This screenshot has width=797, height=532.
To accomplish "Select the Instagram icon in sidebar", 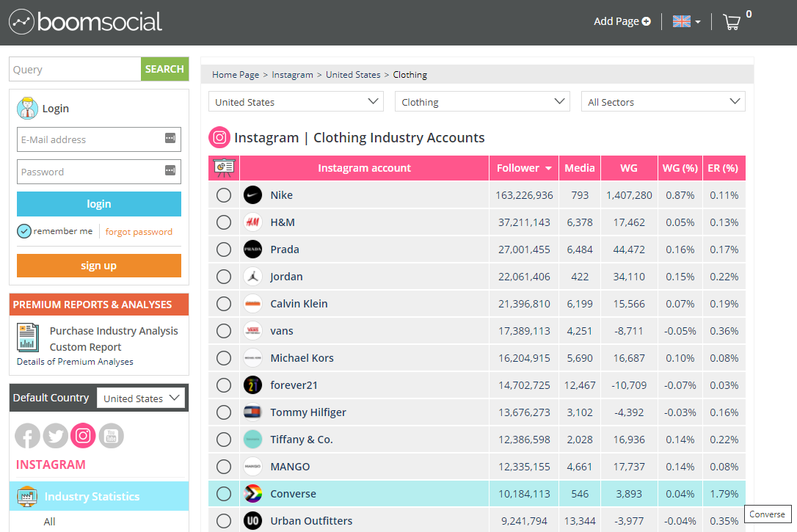I will (x=83, y=436).
